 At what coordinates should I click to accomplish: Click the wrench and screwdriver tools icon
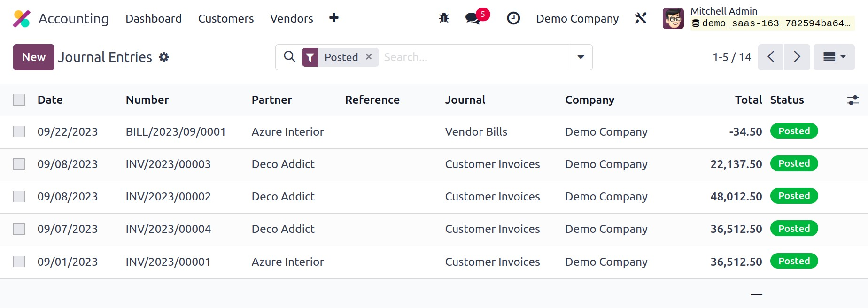(641, 18)
